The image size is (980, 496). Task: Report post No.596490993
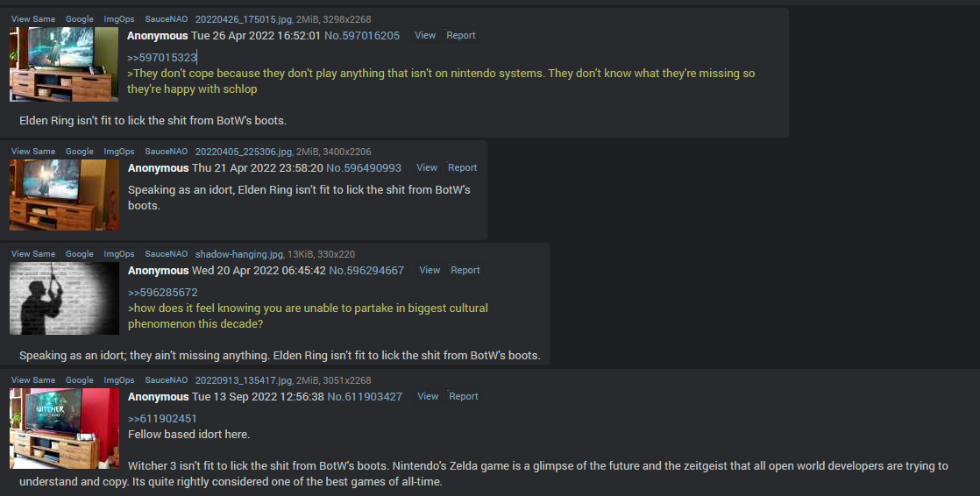[463, 168]
